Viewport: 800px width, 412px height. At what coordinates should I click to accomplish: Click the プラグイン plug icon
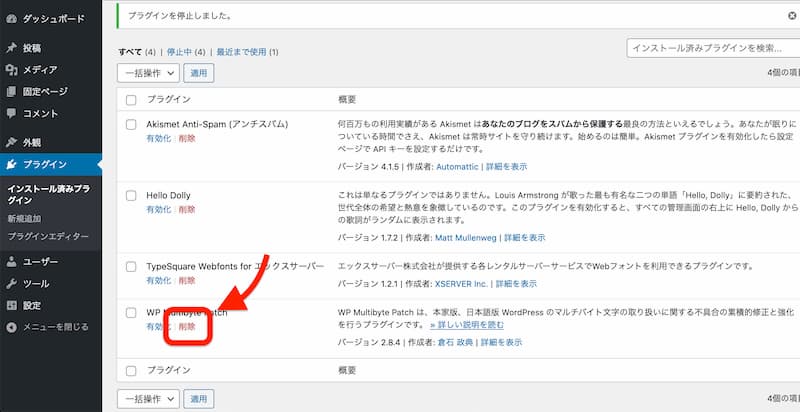coord(11,164)
